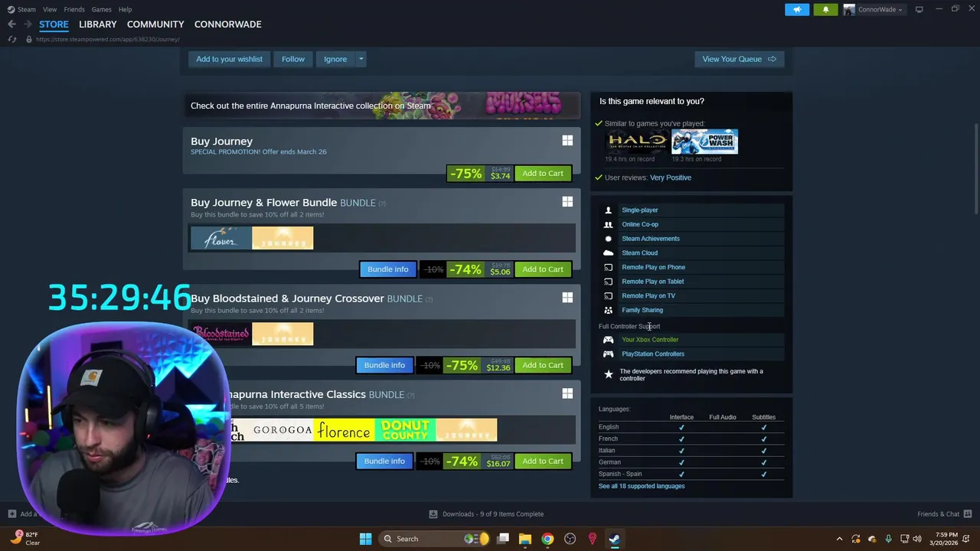The image size is (980, 551).
Task: Open Bundle info for Annapurna Interactive Classics
Action: coord(384,461)
